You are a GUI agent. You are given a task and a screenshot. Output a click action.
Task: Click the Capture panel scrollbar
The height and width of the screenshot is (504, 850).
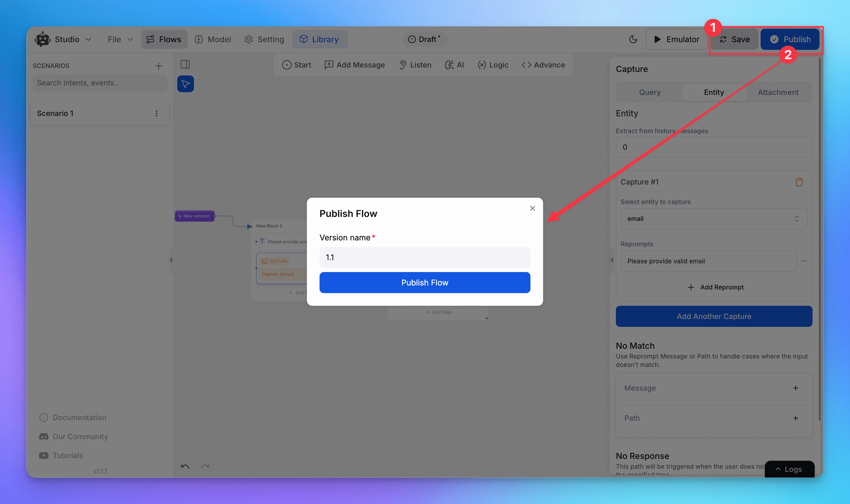(x=819, y=239)
